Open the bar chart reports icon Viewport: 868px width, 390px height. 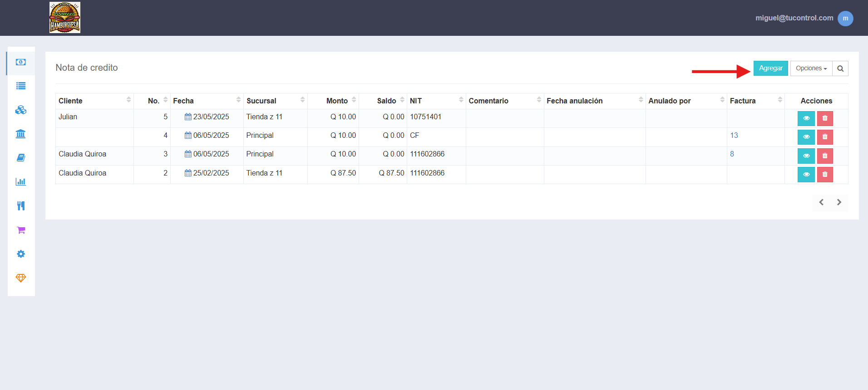pyautogui.click(x=21, y=182)
